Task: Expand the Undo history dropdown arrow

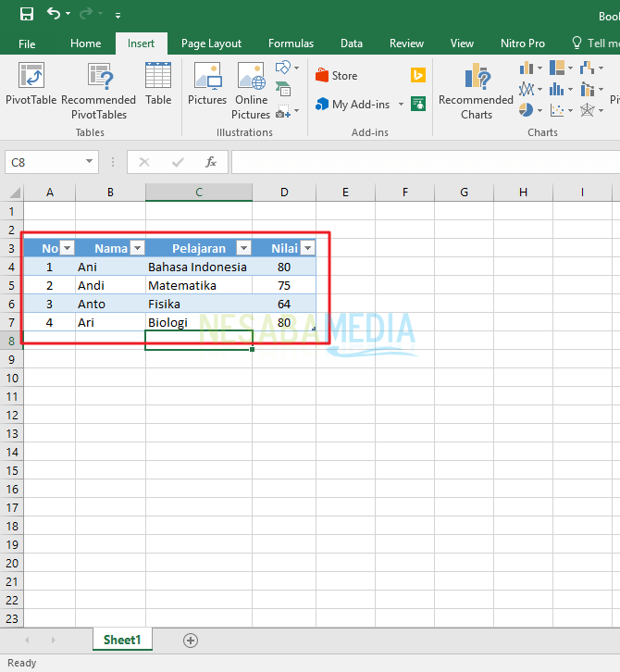Action: click(x=68, y=14)
